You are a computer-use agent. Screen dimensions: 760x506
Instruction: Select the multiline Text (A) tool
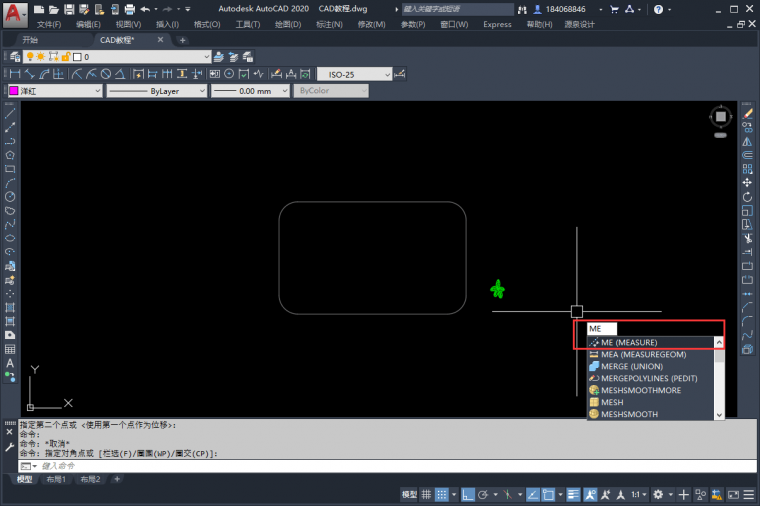pos(10,363)
